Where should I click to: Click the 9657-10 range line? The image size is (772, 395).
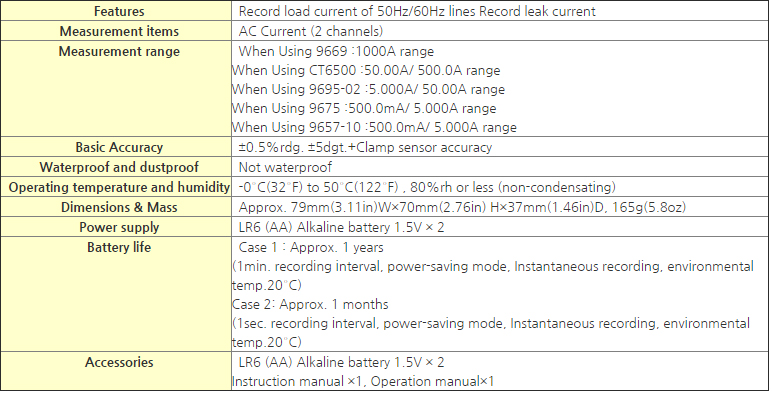[x=374, y=128]
